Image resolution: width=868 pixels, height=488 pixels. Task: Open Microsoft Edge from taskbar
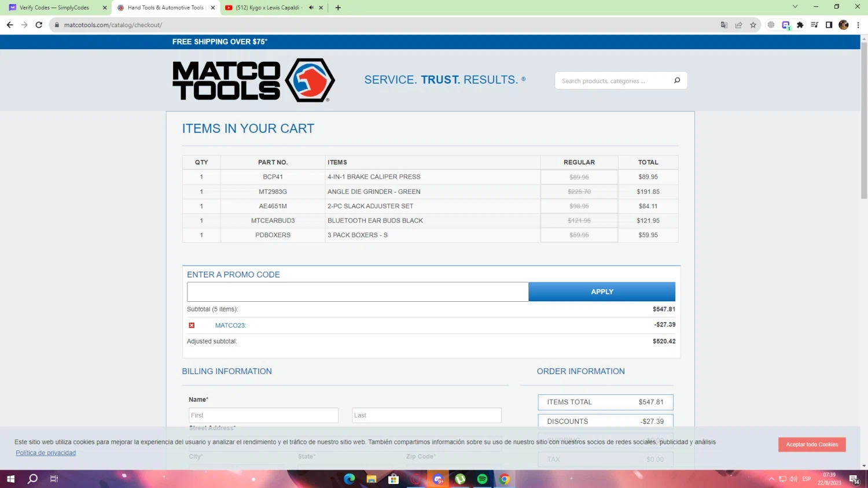(350, 479)
